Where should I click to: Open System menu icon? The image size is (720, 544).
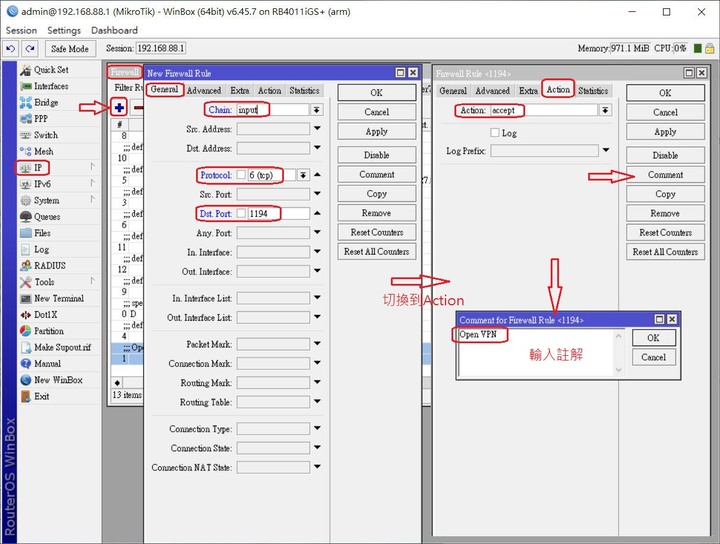[x=25, y=201]
